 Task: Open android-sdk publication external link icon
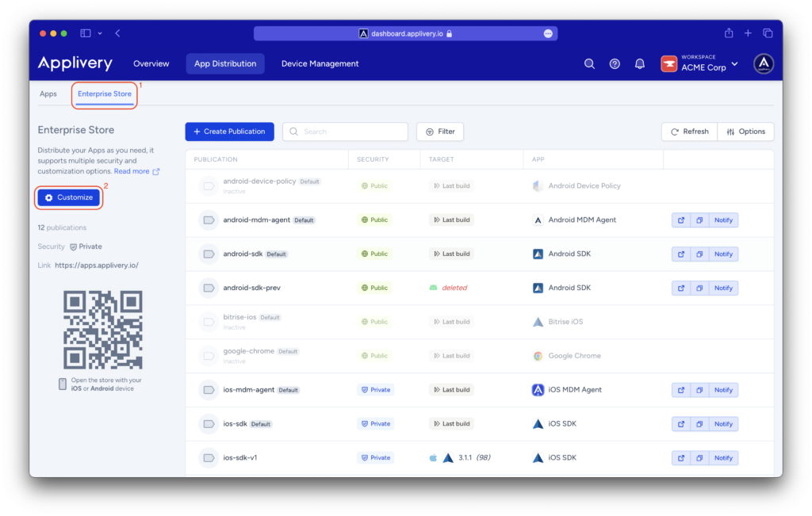tap(681, 254)
